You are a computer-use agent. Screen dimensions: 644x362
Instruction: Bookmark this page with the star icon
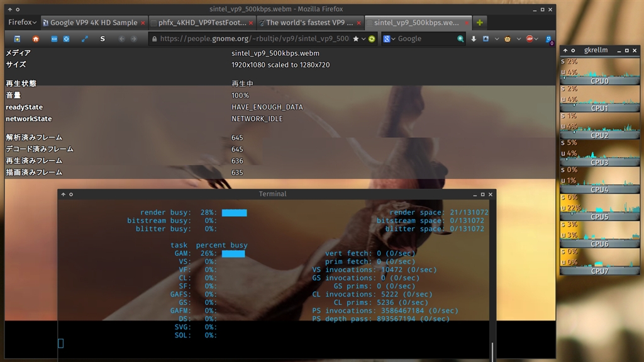pos(355,38)
